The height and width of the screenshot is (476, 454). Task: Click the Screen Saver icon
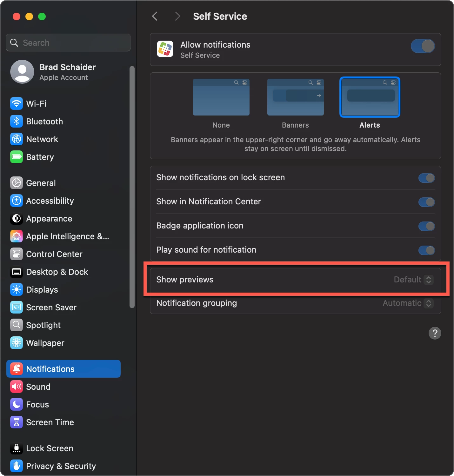pos(17,307)
